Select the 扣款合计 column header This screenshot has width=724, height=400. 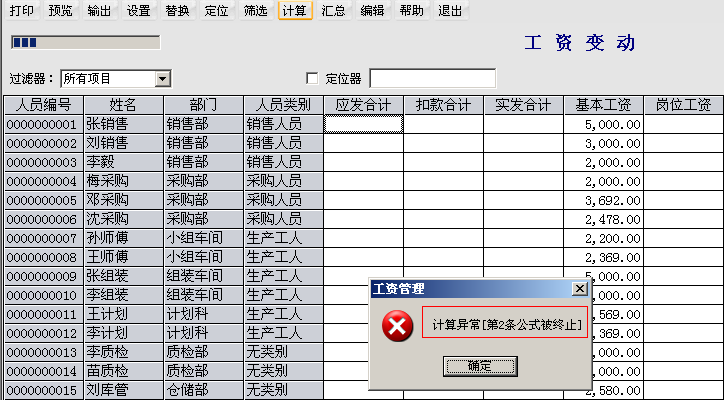point(443,105)
